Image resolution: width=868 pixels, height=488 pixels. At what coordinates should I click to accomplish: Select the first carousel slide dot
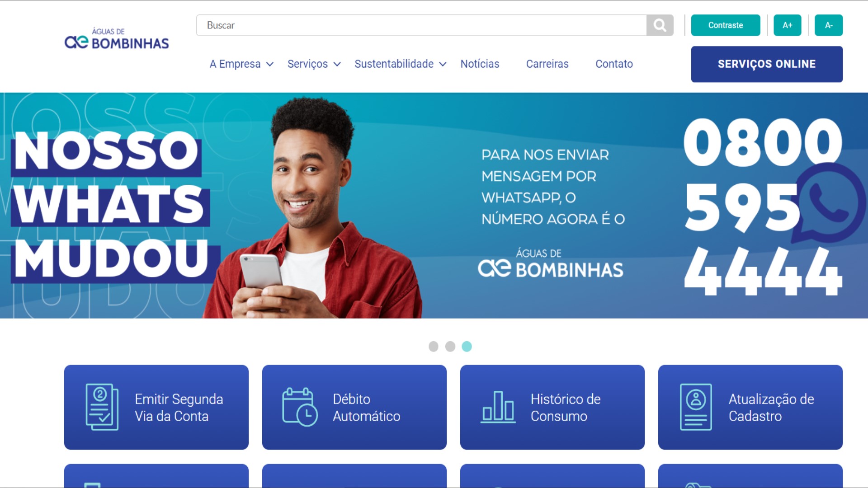[x=433, y=347]
